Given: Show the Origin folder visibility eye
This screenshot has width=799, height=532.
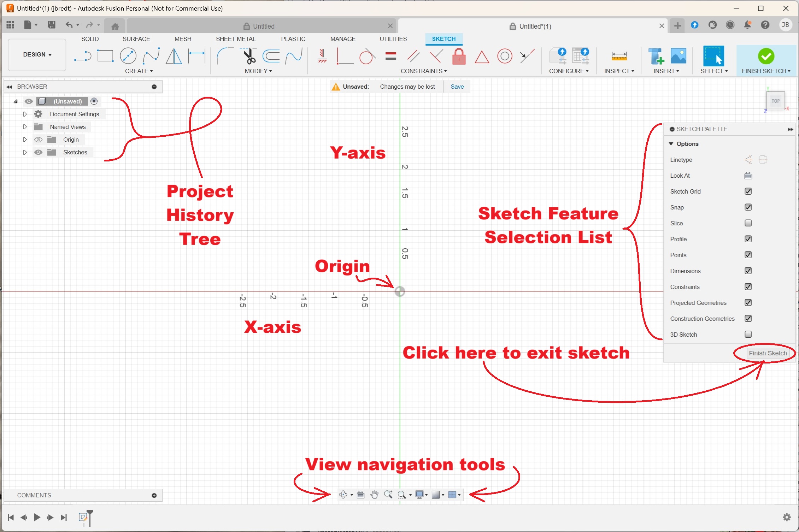Looking at the screenshot, I should (38, 140).
